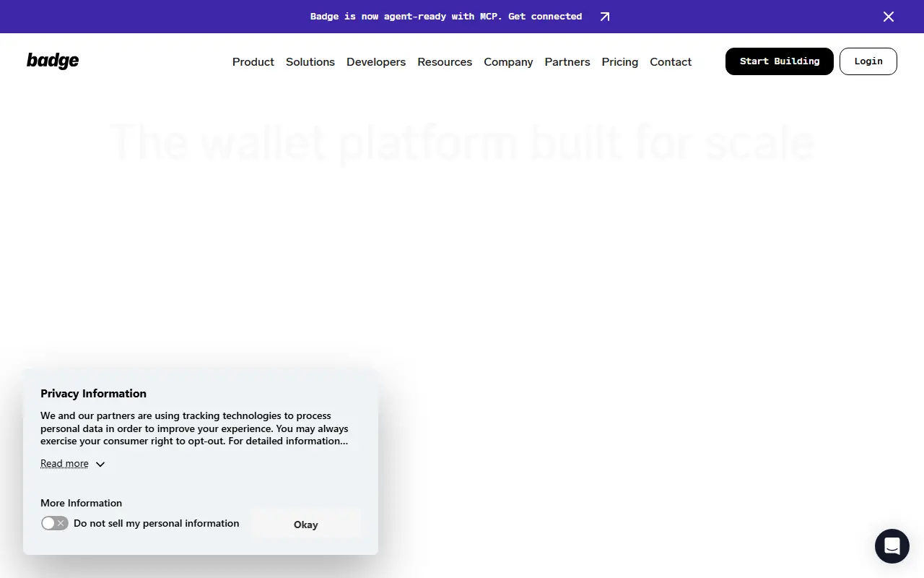Open the Developers menu
Screen dimensions: 924x578
coord(376,62)
